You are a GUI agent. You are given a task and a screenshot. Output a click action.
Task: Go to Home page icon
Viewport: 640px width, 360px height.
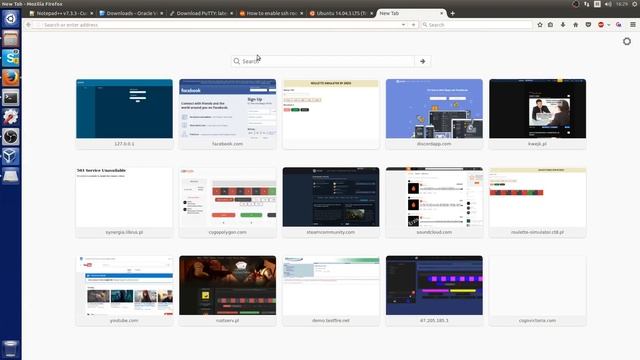(576, 25)
